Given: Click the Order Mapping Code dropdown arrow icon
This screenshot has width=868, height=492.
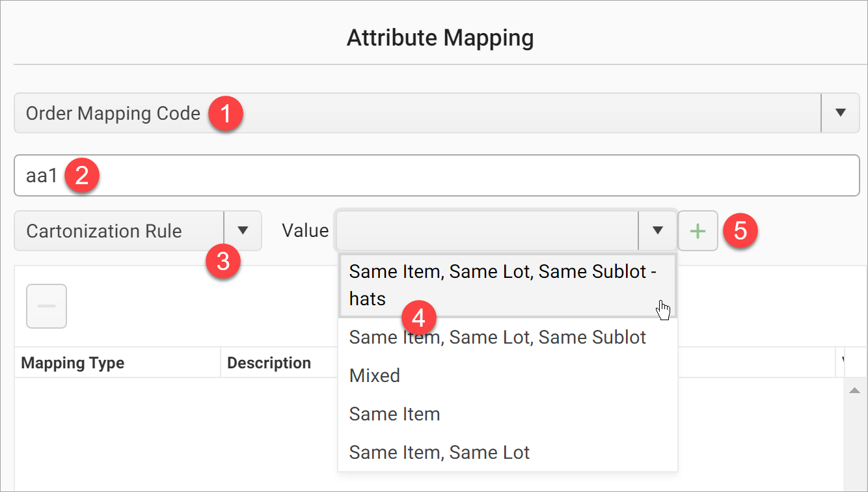Looking at the screenshot, I should [841, 113].
